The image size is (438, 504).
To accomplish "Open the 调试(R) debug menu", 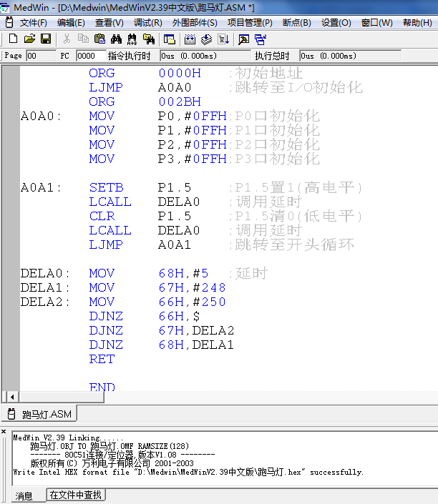I will pos(147,23).
